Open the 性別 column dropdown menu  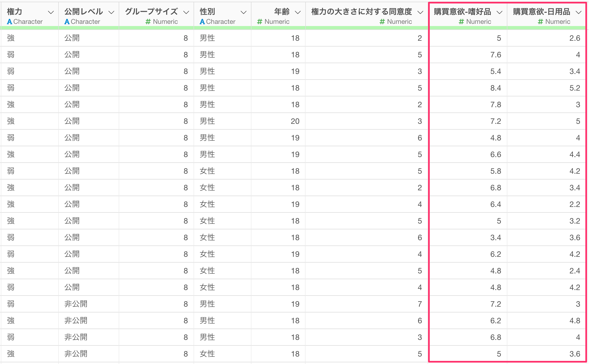pyautogui.click(x=243, y=12)
